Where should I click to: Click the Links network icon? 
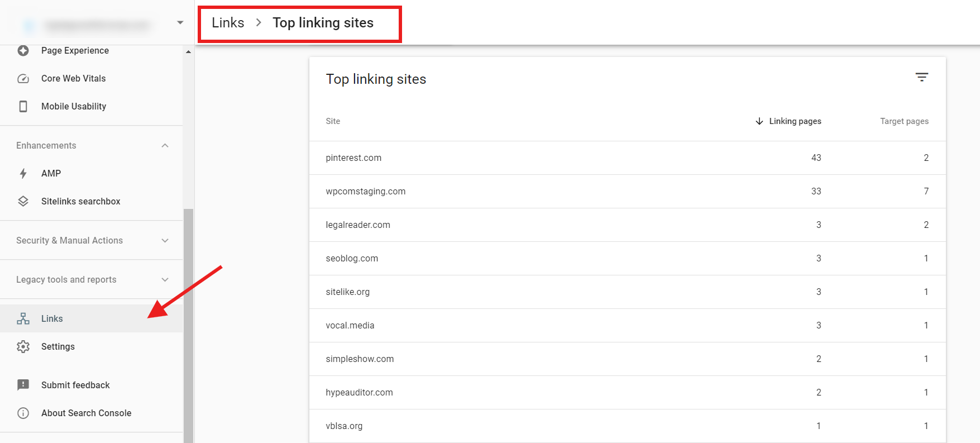coord(23,318)
